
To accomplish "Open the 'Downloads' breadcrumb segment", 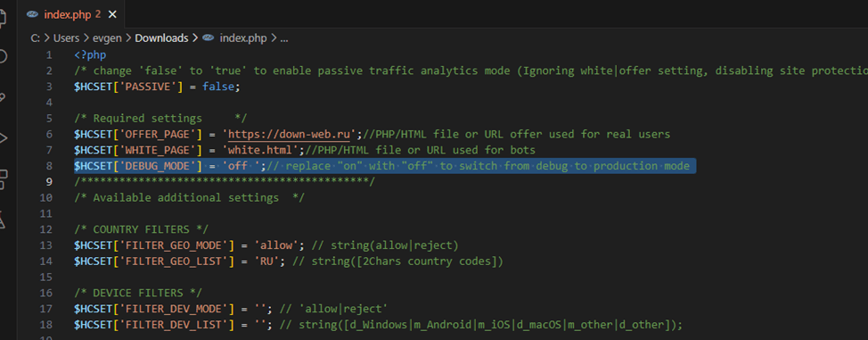I will (161, 38).
